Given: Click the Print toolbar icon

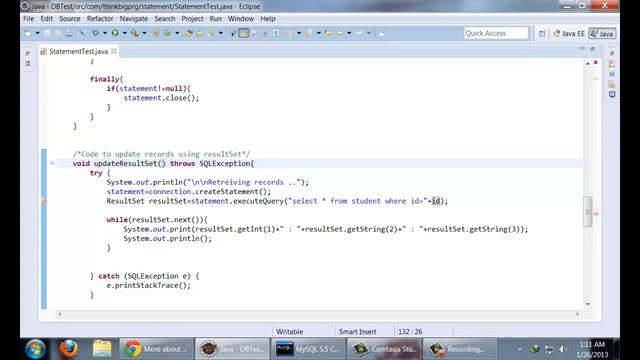Looking at the screenshot, I should (69, 33).
